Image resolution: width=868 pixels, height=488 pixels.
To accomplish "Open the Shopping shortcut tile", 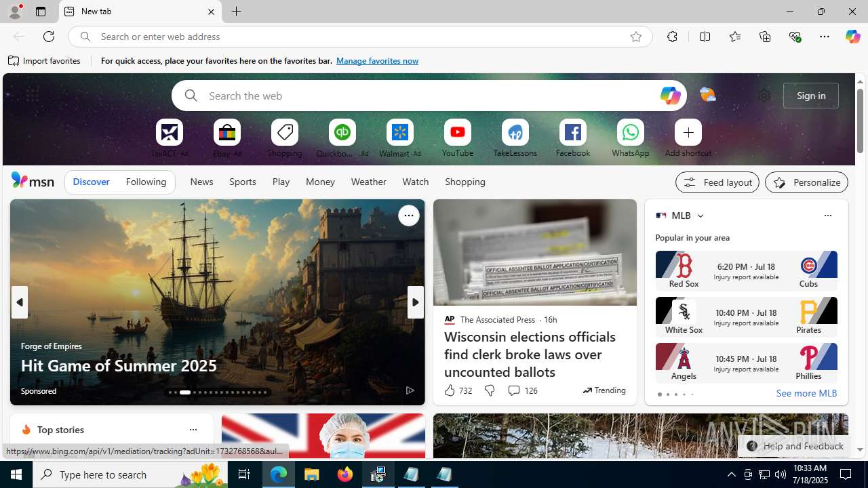I will pos(285,133).
